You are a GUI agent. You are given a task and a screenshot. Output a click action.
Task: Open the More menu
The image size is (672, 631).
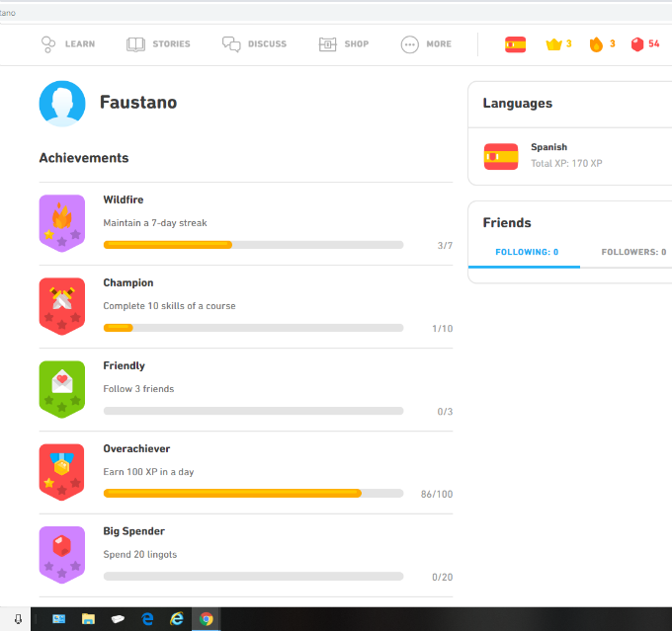(x=426, y=44)
